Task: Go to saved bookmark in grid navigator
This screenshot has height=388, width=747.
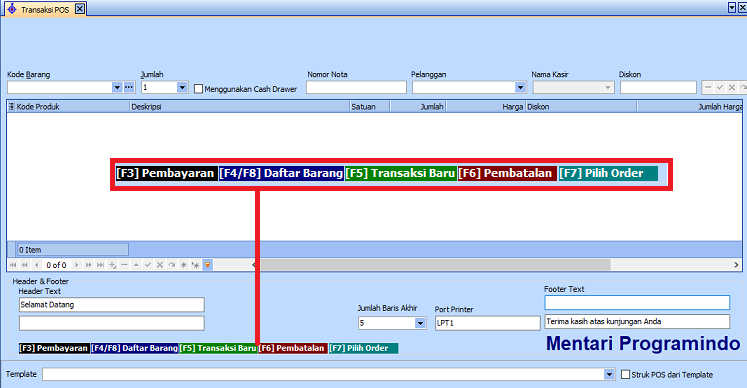Action: coord(196,265)
